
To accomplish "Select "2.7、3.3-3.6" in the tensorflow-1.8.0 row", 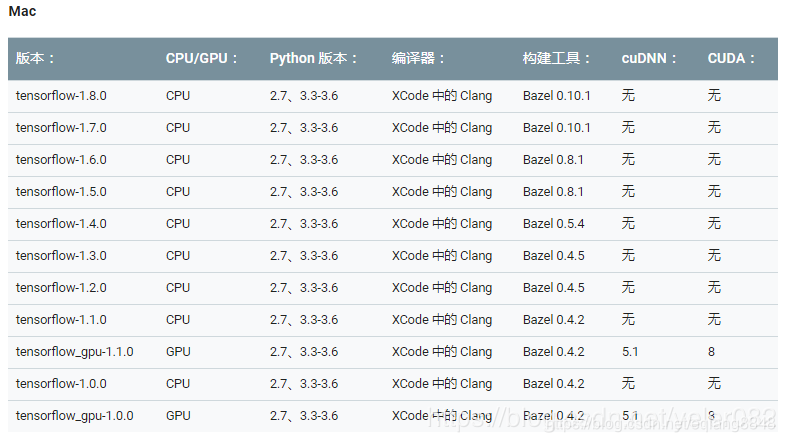I will 304,96.
